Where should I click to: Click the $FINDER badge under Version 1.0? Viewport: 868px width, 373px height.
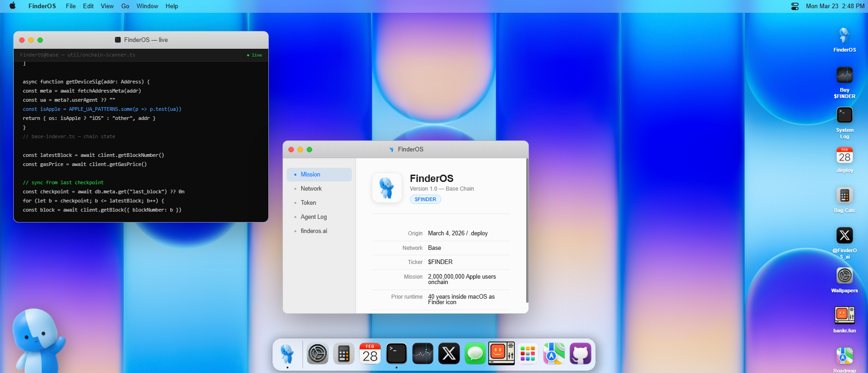click(x=425, y=199)
